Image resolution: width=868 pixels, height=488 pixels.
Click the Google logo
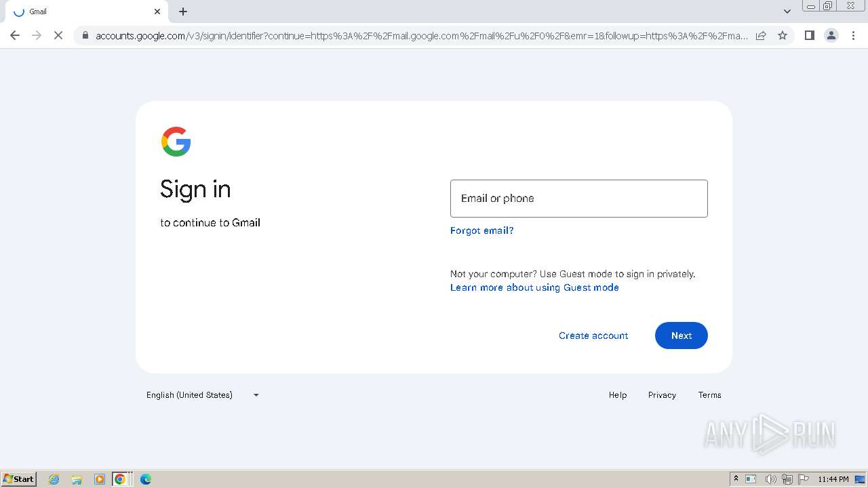pos(176,142)
